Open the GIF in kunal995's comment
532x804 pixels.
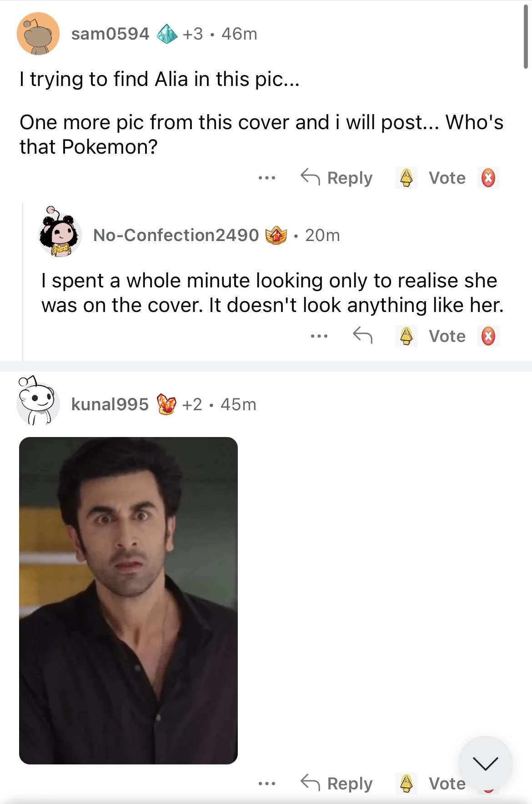(x=128, y=600)
